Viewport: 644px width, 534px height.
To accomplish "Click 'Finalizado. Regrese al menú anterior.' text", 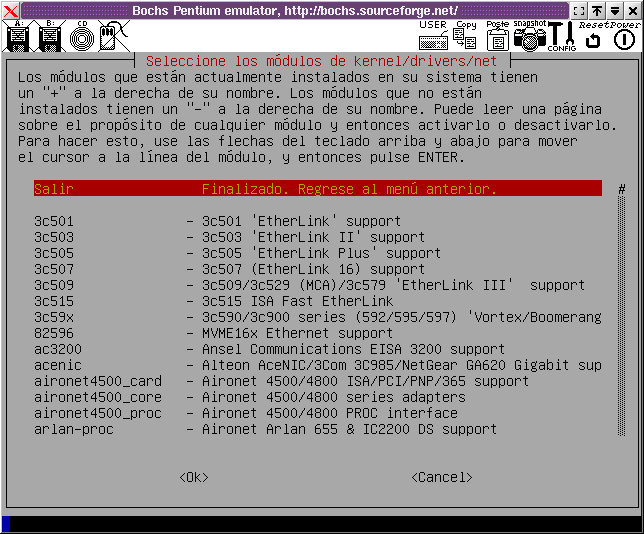I will click(349, 189).
